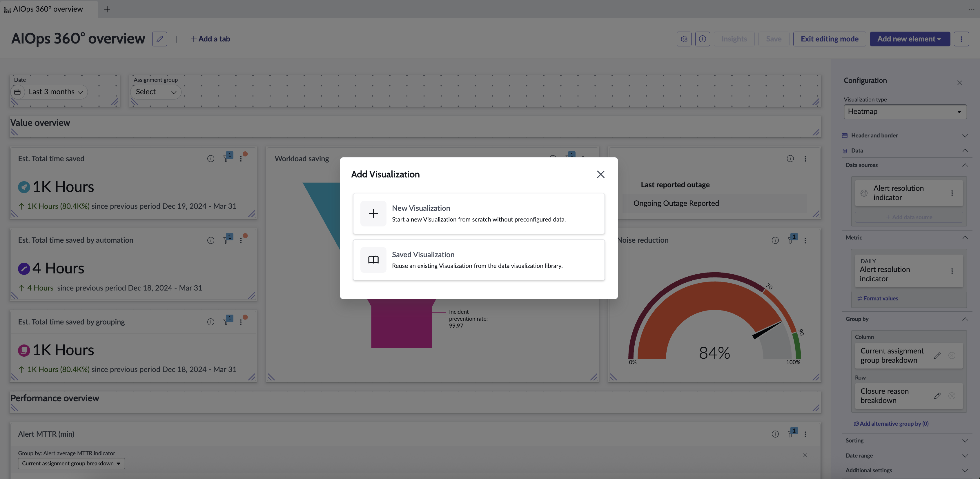Open menu for Noise reduction widget
The width and height of the screenshot is (980, 479).
(805, 240)
